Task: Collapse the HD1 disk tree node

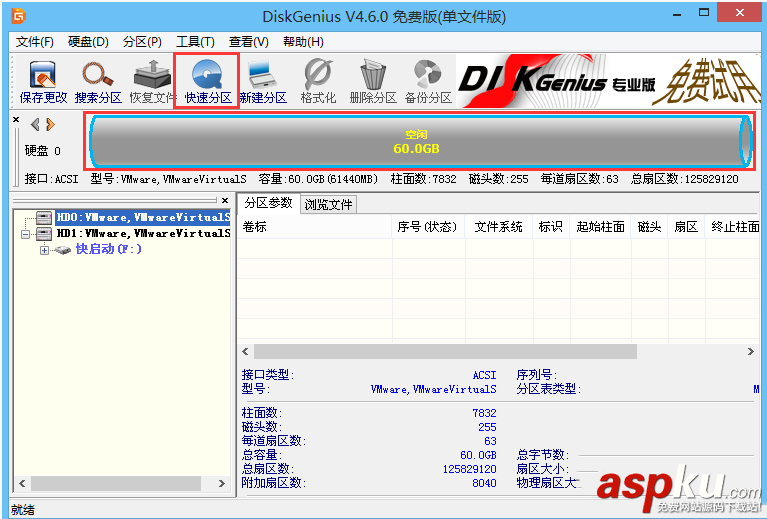Action: 25,234
